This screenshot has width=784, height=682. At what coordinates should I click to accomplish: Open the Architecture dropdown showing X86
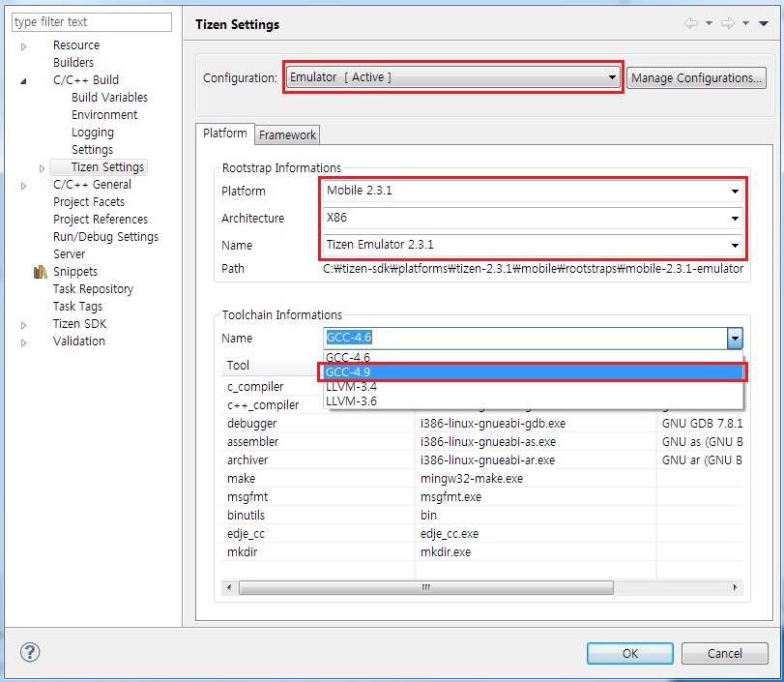tap(533, 218)
